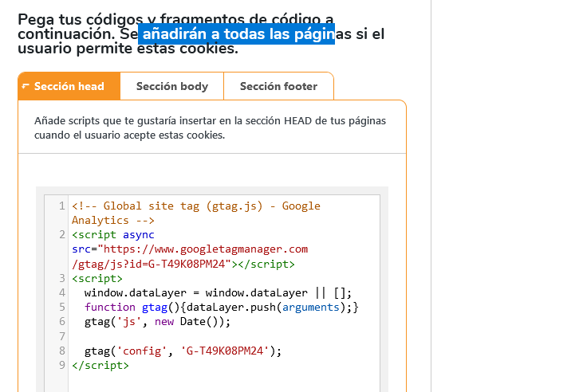Click the closing '</script>' line

(100, 365)
